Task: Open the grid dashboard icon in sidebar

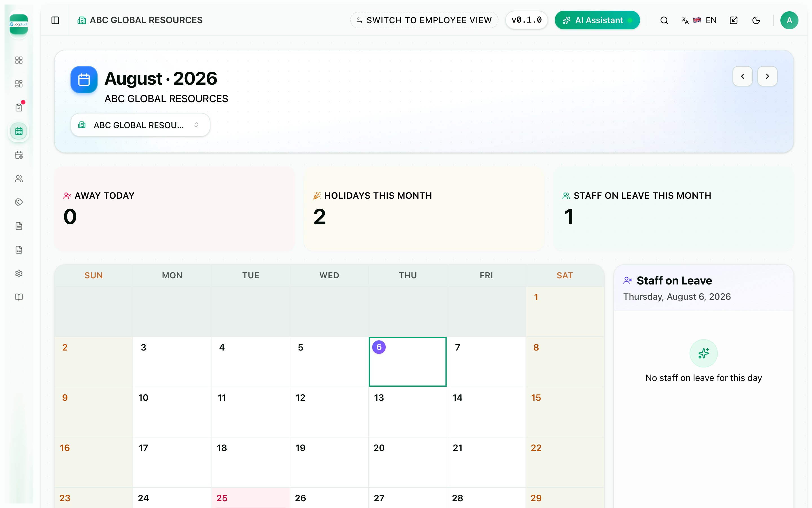Action: 19,60
